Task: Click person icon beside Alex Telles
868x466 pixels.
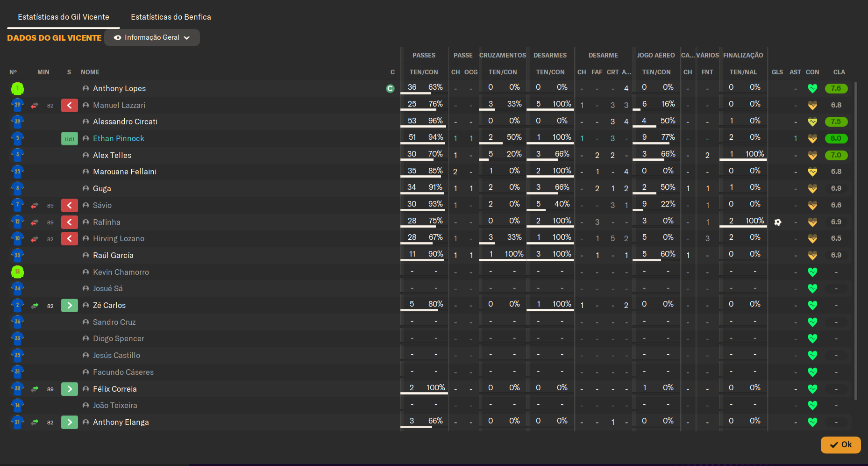Action: point(85,155)
